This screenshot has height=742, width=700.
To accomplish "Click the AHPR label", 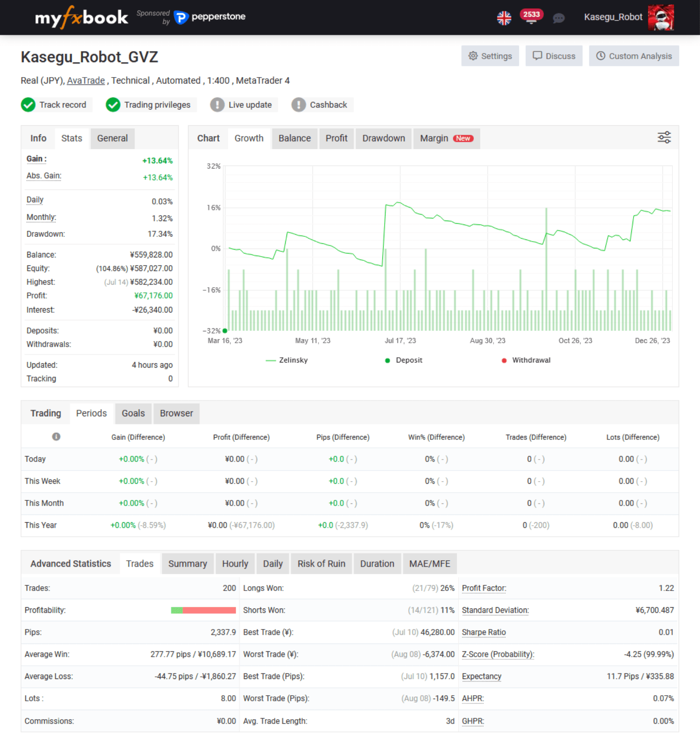I will point(473,699).
